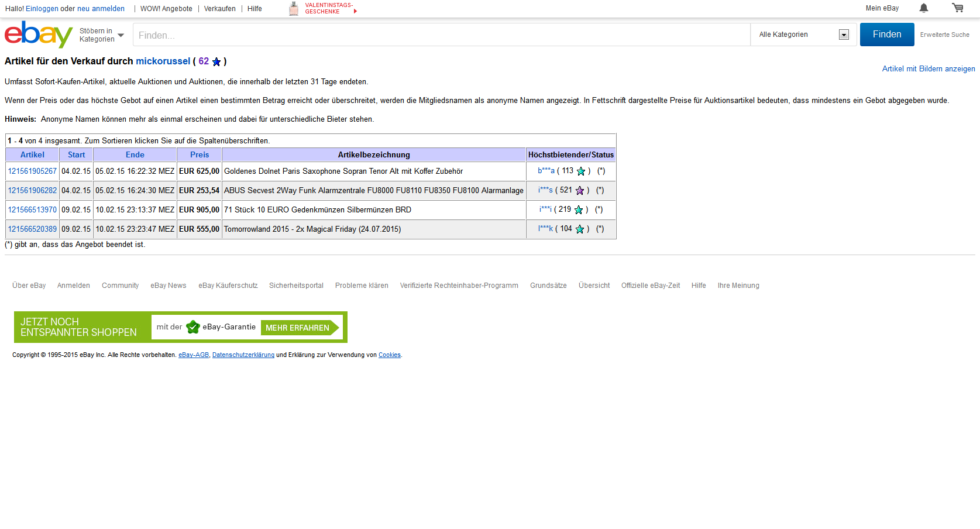Open item number 121561905267

(x=32, y=171)
